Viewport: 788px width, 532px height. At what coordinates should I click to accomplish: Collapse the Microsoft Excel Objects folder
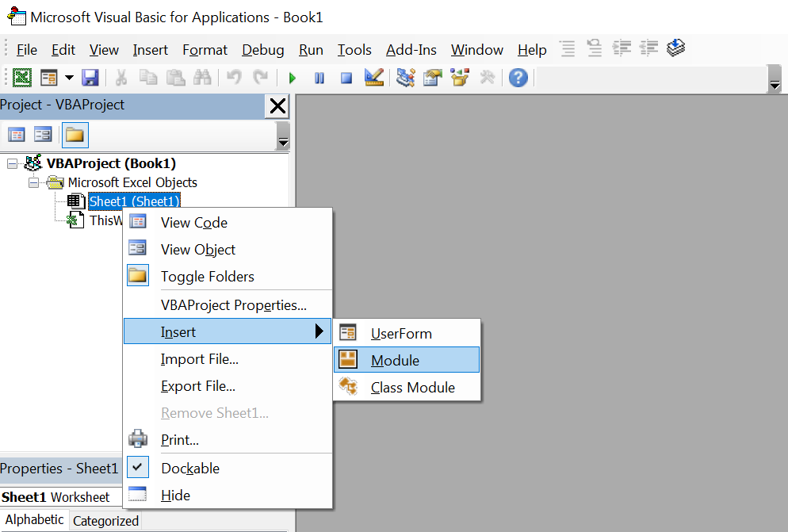[33, 182]
